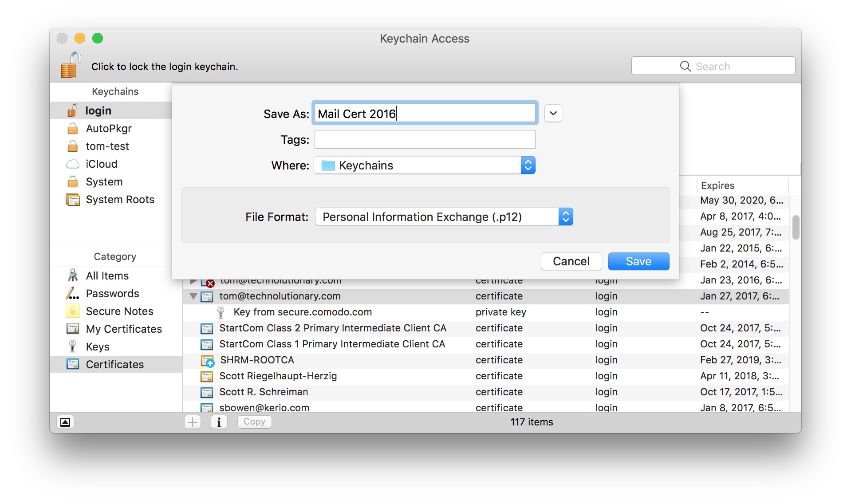Click the Save button

[x=638, y=261]
